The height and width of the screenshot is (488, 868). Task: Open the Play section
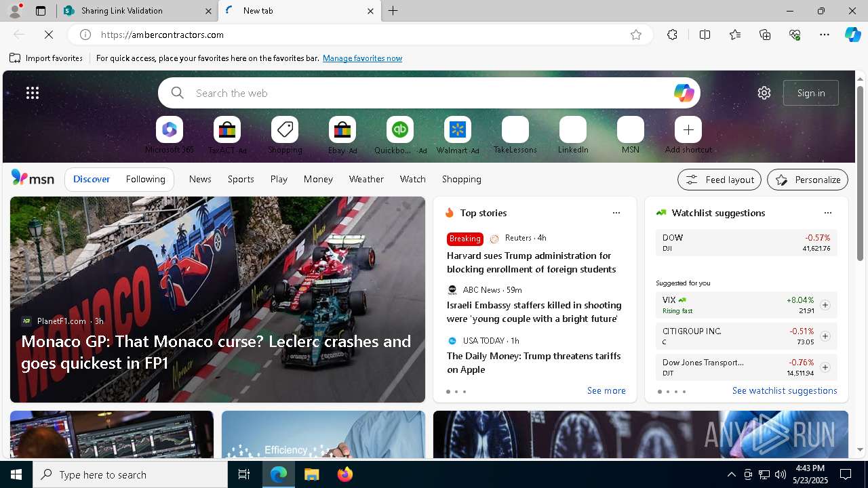279,179
